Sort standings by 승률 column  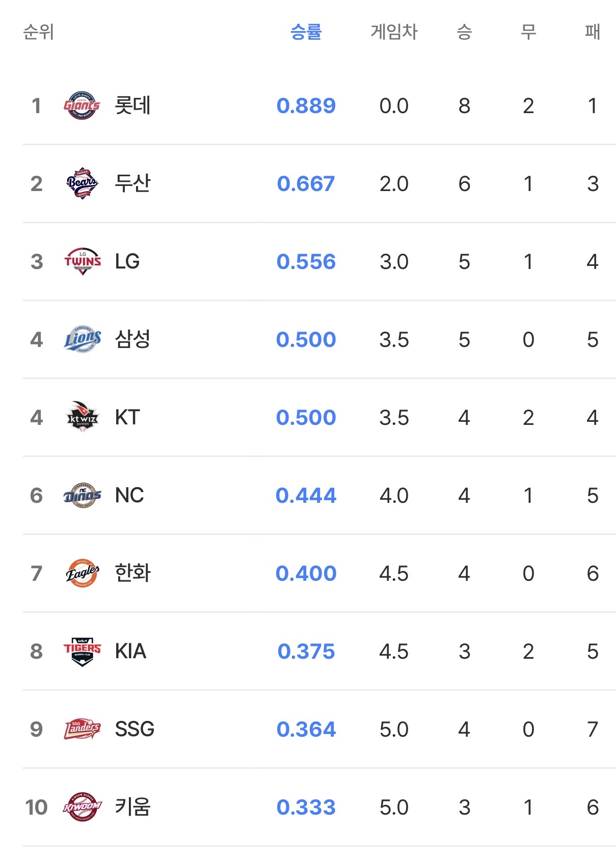[x=306, y=32]
